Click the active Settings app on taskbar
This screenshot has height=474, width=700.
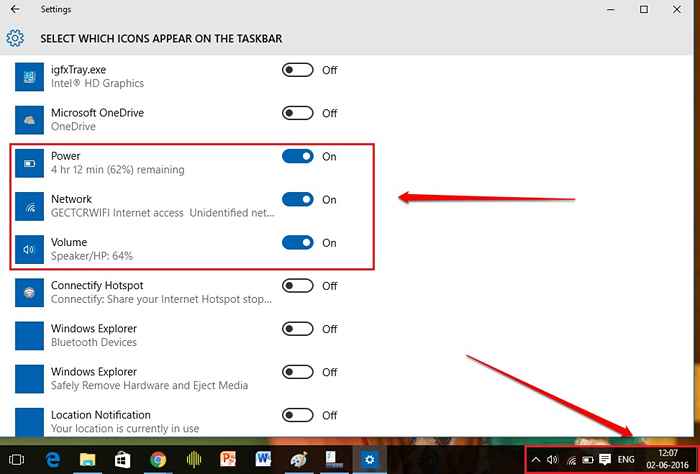click(369, 459)
